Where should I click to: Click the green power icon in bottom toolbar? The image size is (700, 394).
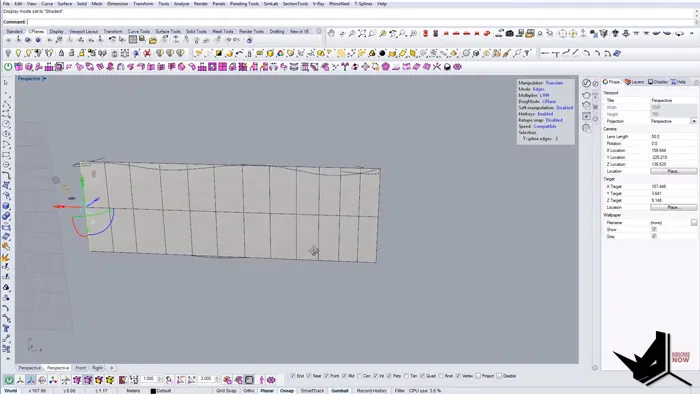tap(8, 380)
